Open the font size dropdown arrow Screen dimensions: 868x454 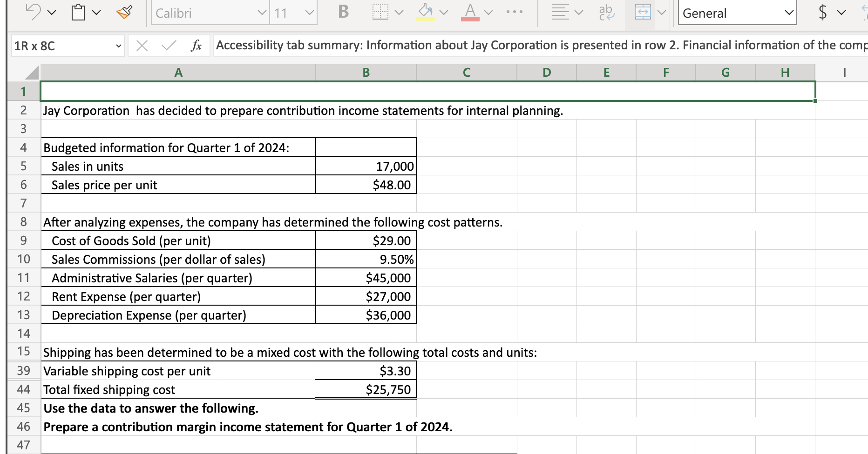coord(309,13)
